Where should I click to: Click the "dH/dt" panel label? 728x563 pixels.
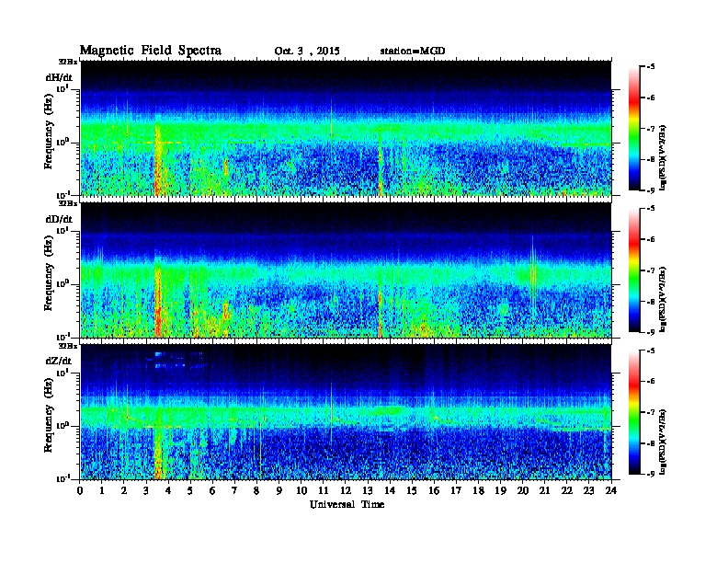[x=59, y=77]
